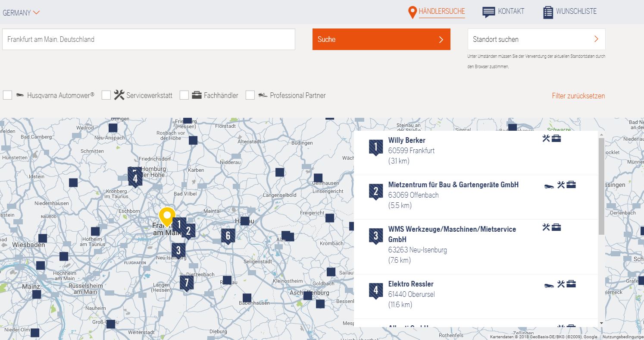Click the Kontakt speech bubble icon

pos(488,12)
